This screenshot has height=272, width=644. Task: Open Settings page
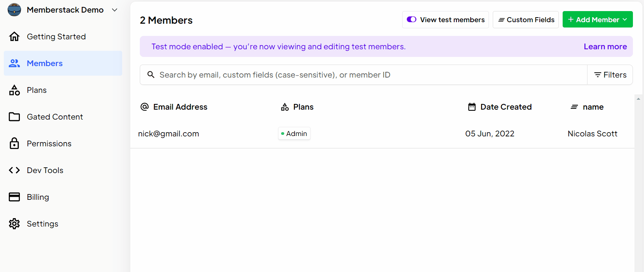point(42,224)
